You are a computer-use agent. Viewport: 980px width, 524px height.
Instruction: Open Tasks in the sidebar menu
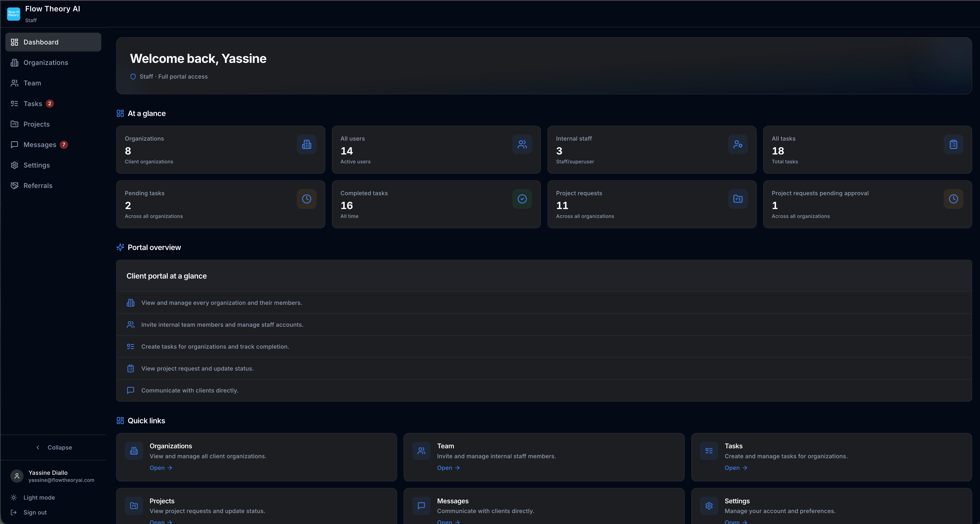point(33,104)
